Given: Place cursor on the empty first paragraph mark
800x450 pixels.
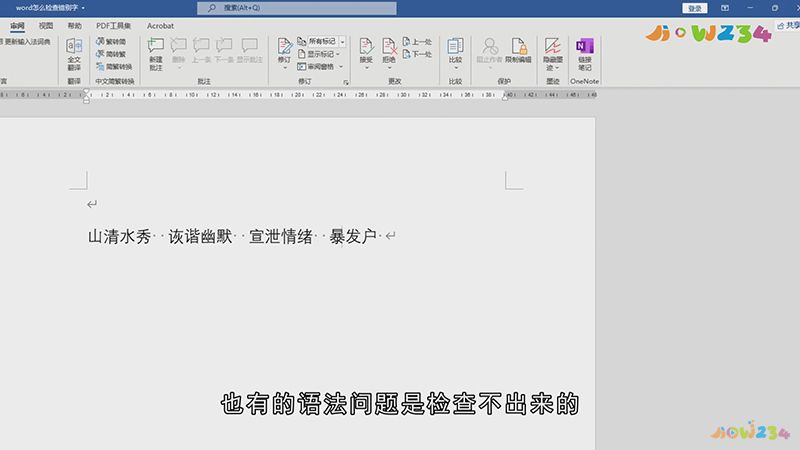Looking at the screenshot, I should point(92,204).
